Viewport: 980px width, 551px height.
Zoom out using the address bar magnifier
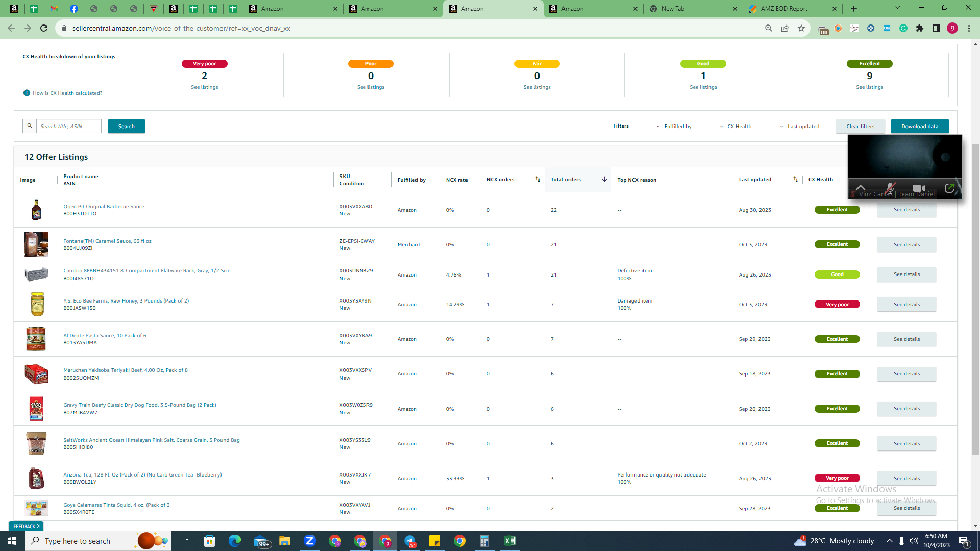[768, 28]
